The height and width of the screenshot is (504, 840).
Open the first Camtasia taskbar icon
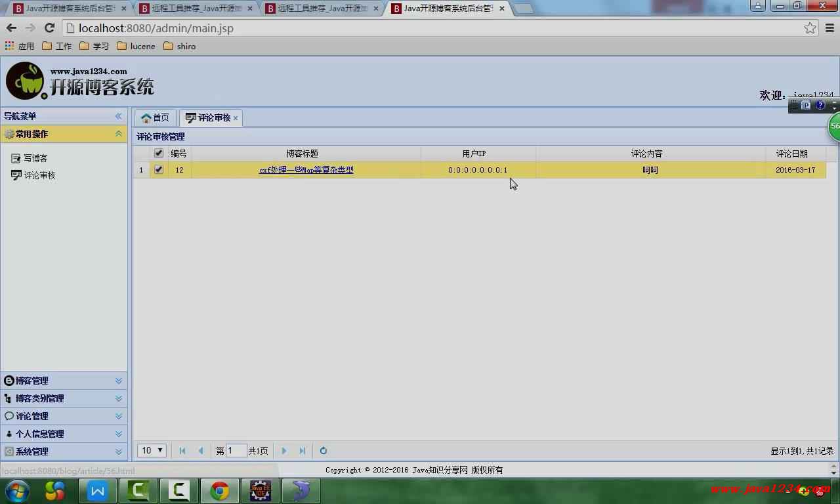[138, 491]
